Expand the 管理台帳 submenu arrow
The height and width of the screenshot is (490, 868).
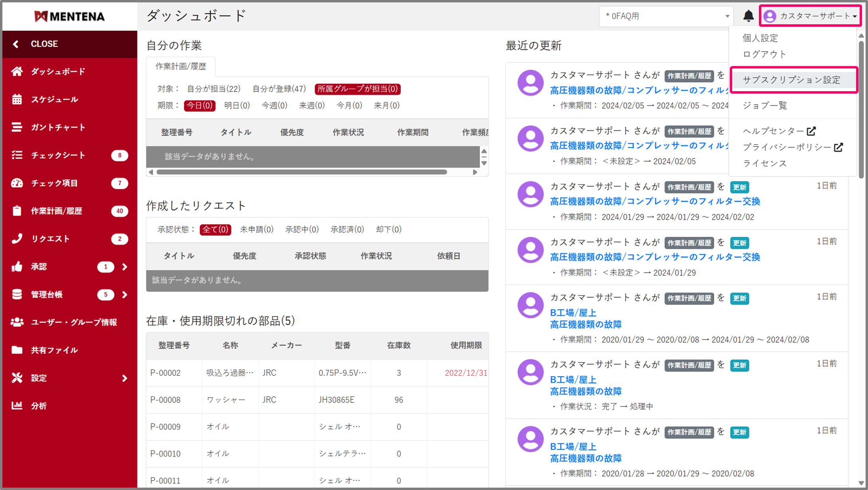pos(125,295)
